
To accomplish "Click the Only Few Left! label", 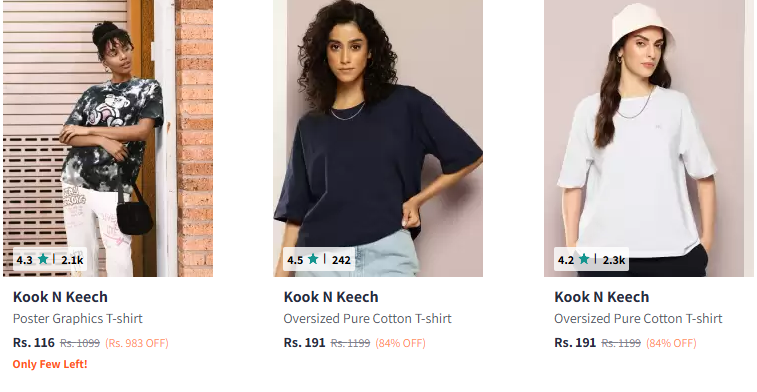I will [50, 364].
